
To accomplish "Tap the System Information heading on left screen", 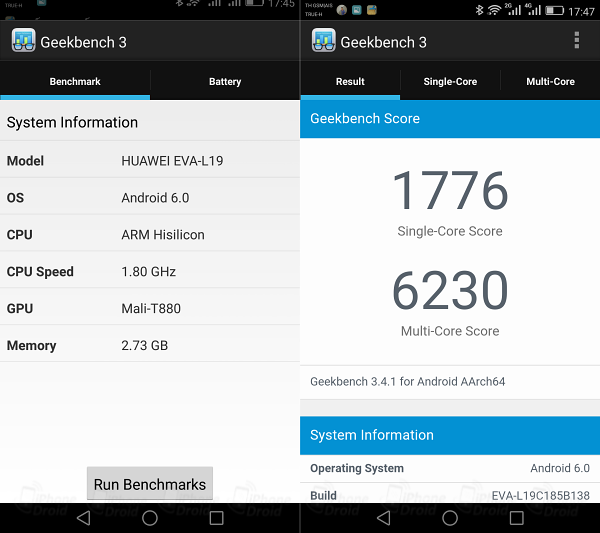I will coord(72,122).
